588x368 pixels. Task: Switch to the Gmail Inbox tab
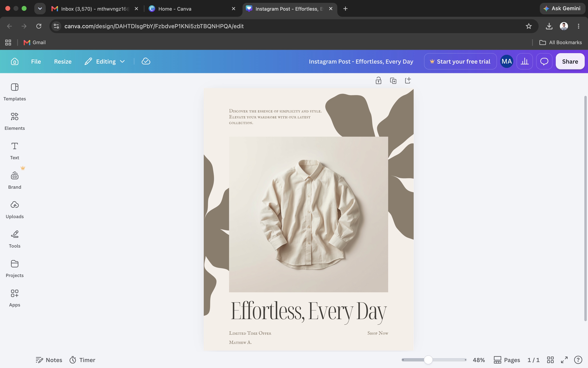coord(95,9)
